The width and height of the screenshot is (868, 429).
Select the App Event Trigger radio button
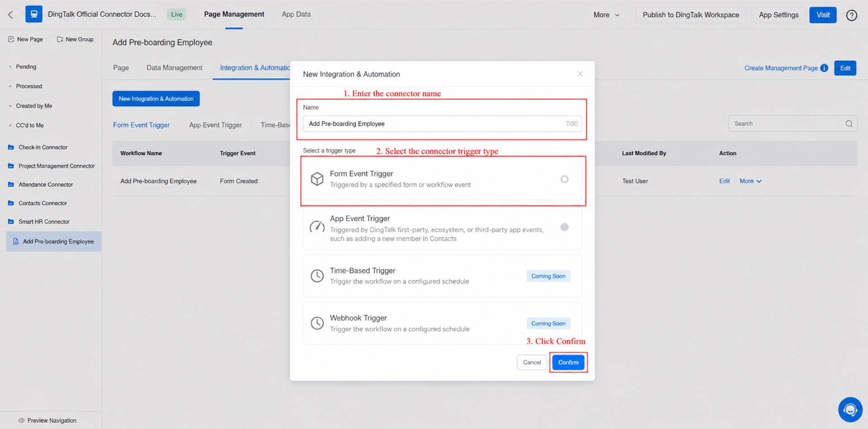pos(564,227)
